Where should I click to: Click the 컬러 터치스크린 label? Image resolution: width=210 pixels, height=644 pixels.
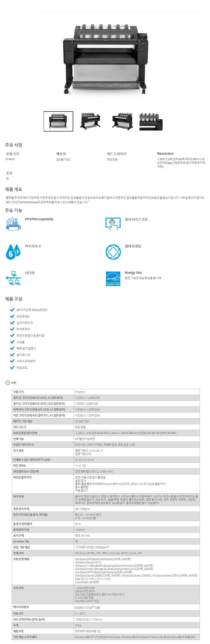[x=136, y=219]
